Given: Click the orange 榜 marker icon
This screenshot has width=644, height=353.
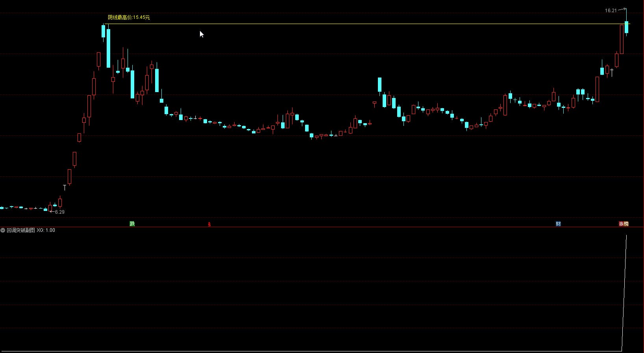Looking at the screenshot, I should click(x=626, y=224).
